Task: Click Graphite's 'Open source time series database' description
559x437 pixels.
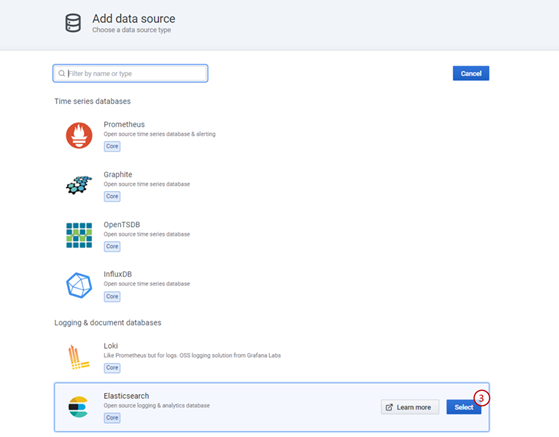Action: tap(147, 184)
